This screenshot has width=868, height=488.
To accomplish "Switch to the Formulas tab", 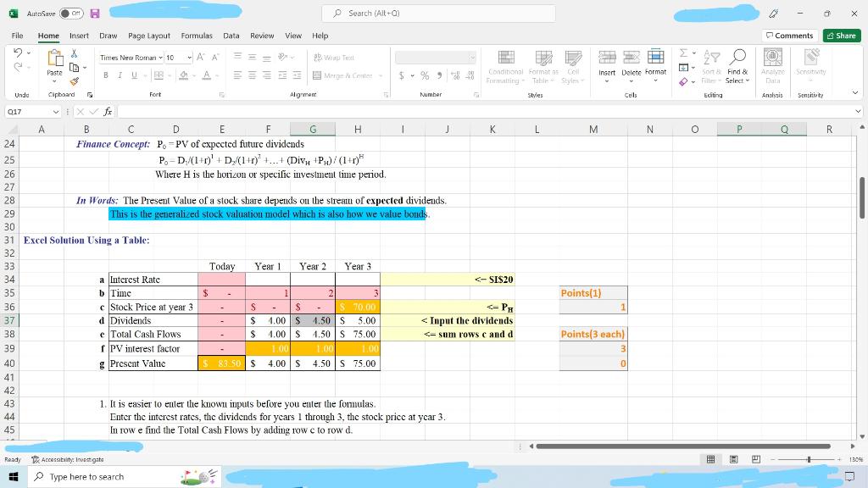I will pyautogui.click(x=197, y=36).
